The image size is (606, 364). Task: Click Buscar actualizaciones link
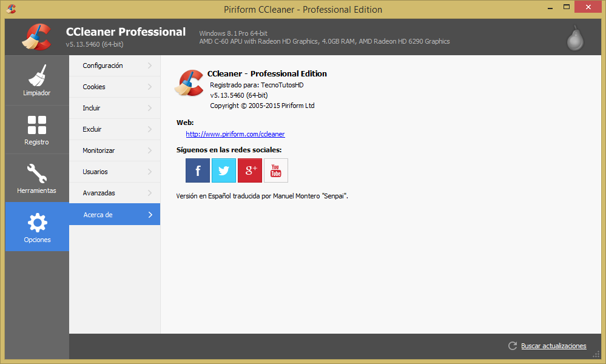553,346
